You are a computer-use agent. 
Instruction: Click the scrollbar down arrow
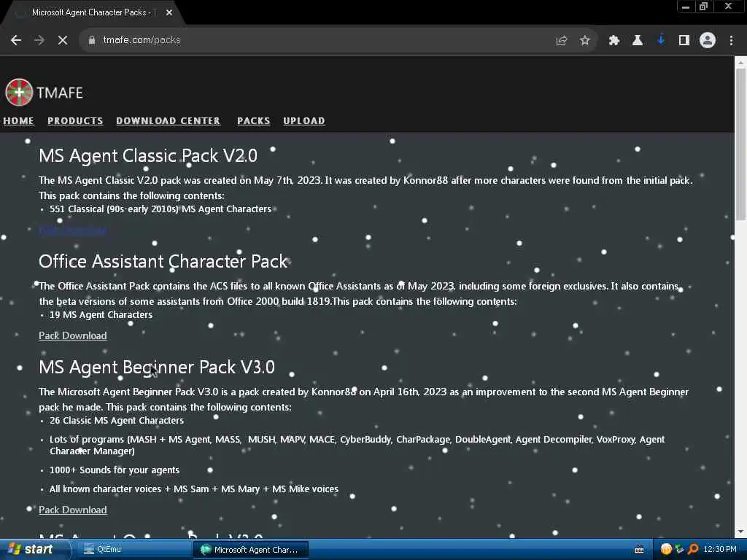pyautogui.click(x=740, y=532)
